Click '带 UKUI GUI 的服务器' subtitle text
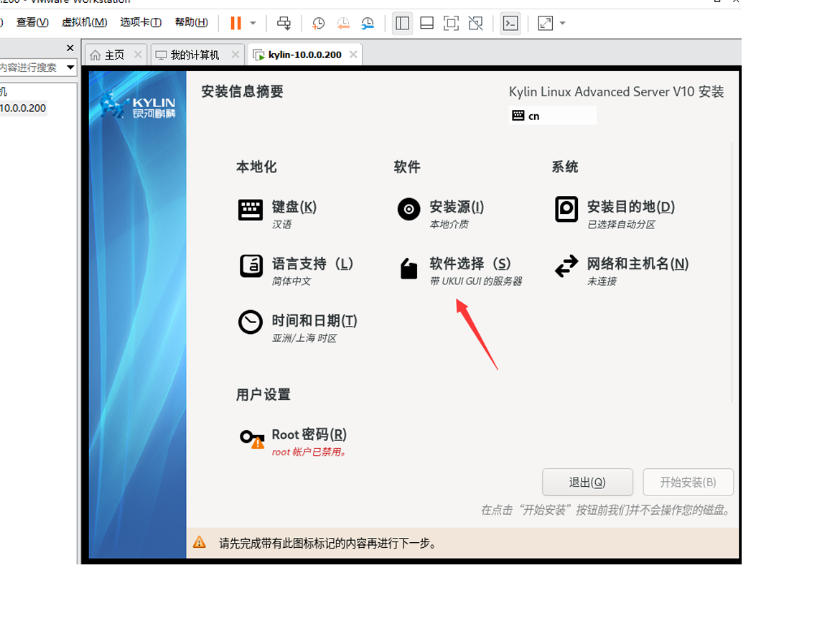Viewport: 840px width, 629px height. (x=476, y=281)
